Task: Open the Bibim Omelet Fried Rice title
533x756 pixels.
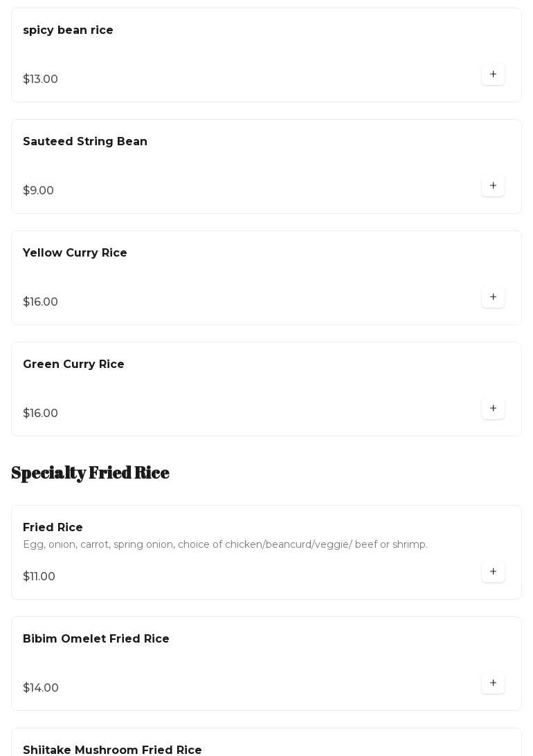Action: click(x=96, y=638)
